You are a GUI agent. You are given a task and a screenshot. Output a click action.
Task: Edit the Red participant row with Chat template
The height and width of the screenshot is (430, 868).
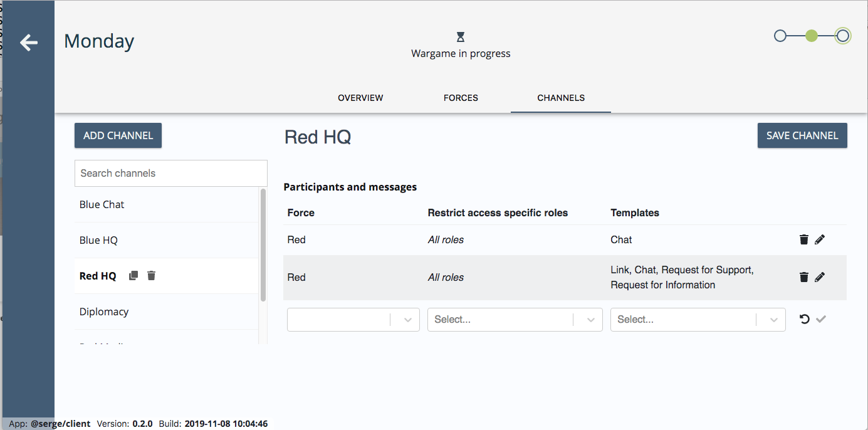(820, 239)
